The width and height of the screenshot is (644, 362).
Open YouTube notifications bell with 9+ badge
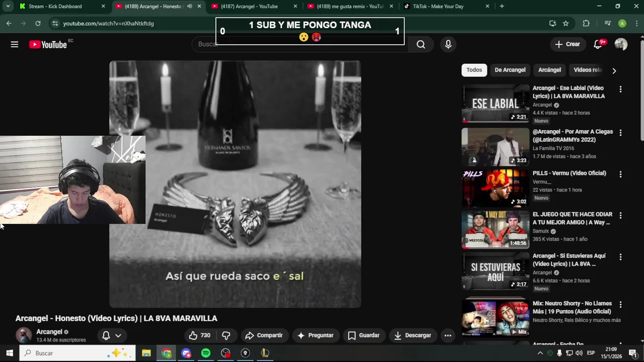pos(598,44)
